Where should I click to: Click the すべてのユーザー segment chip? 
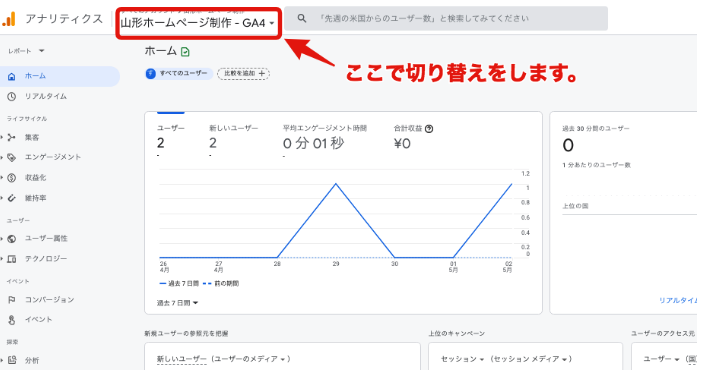[x=179, y=73]
